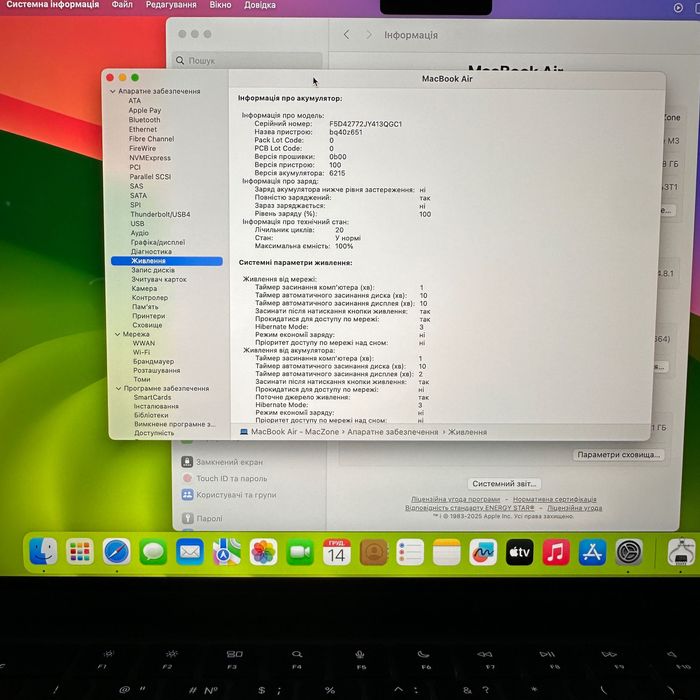Select Wi-Fi under Мережа

click(x=142, y=352)
